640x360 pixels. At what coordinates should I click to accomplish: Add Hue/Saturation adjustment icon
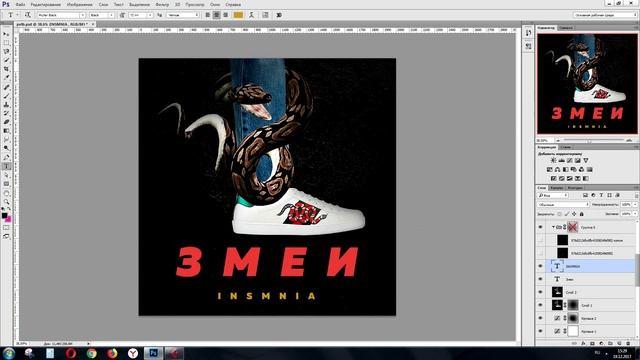(549, 169)
